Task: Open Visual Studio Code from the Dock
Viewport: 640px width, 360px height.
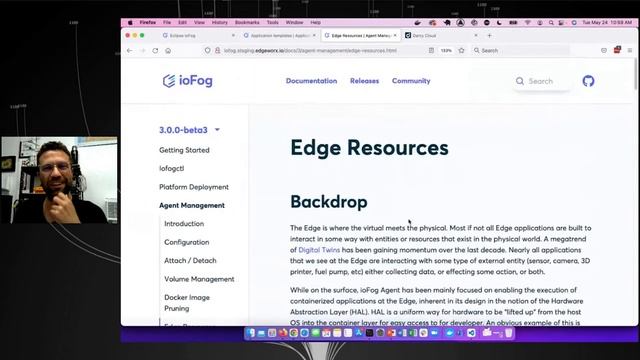Action: coord(471,333)
